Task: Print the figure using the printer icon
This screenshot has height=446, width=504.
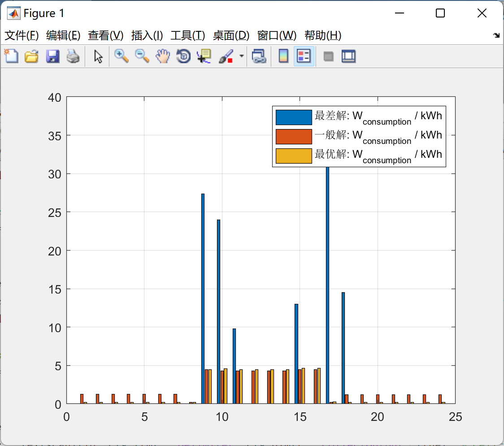Action: click(73, 56)
